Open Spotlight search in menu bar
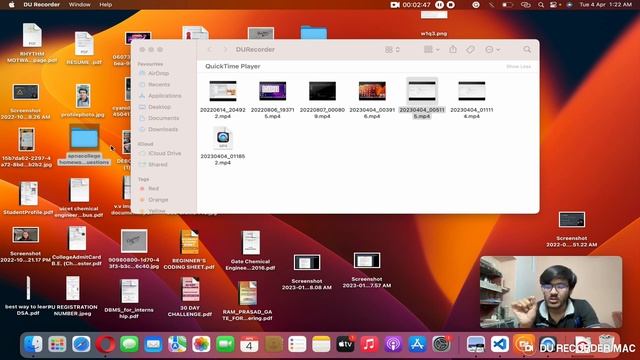640x360 pixels. point(541,4)
